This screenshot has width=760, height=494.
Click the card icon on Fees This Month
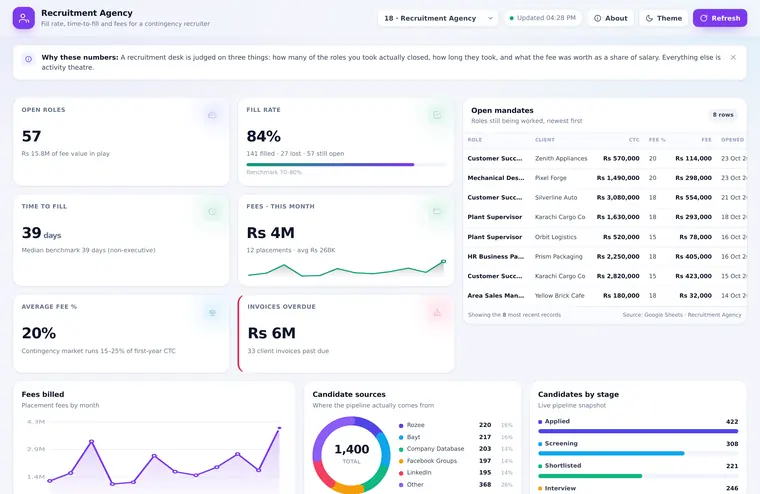tap(437, 211)
